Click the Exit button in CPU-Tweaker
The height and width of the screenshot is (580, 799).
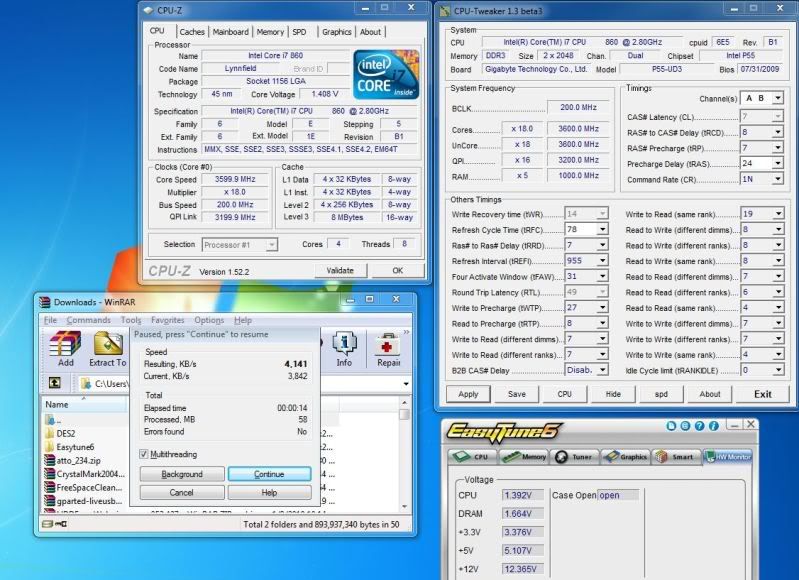pos(763,394)
